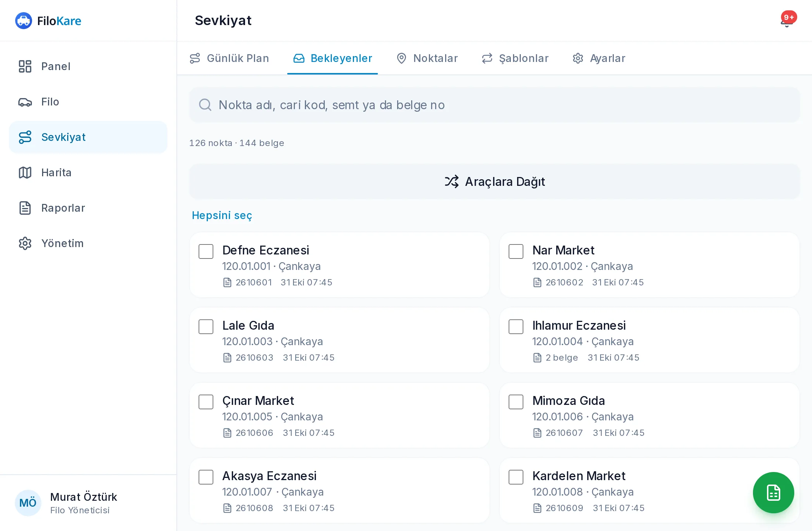Click the Harita map icon

25,173
